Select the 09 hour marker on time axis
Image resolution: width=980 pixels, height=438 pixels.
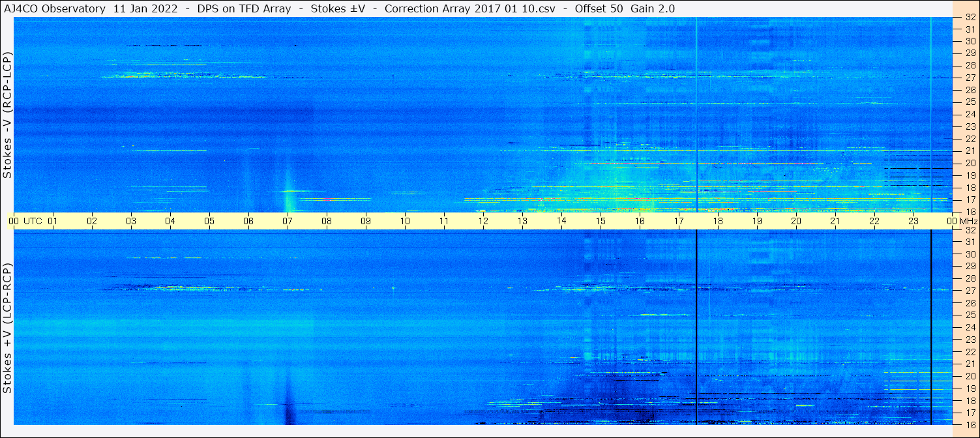coord(366,221)
